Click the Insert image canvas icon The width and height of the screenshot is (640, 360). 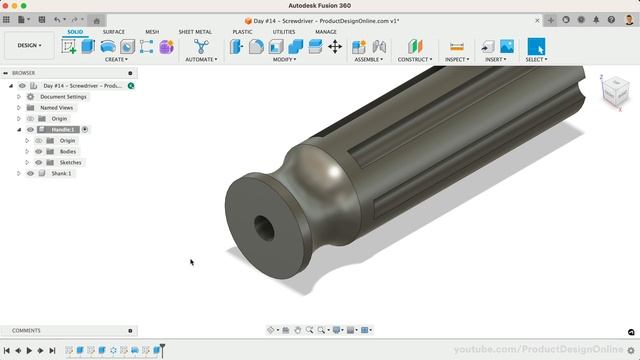pos(507,47)
